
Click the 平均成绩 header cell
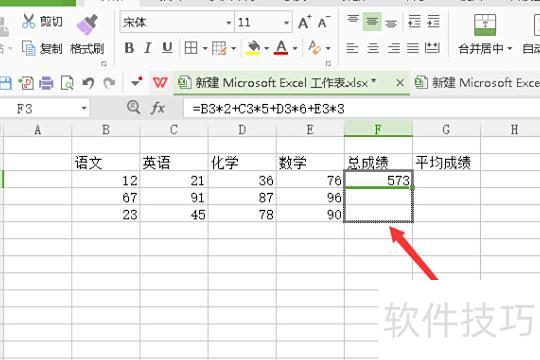point(446,162)
